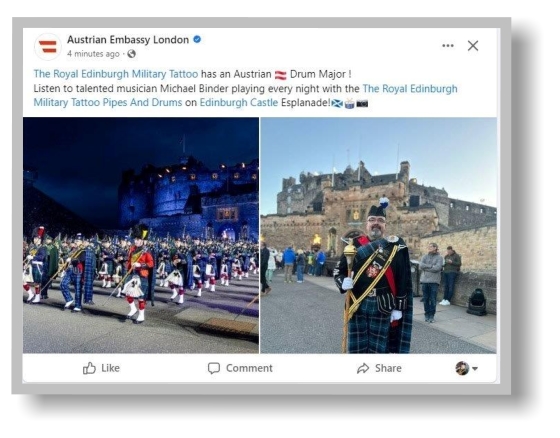Open Austrian Embassy London profile picture

[x=48, y=47]
